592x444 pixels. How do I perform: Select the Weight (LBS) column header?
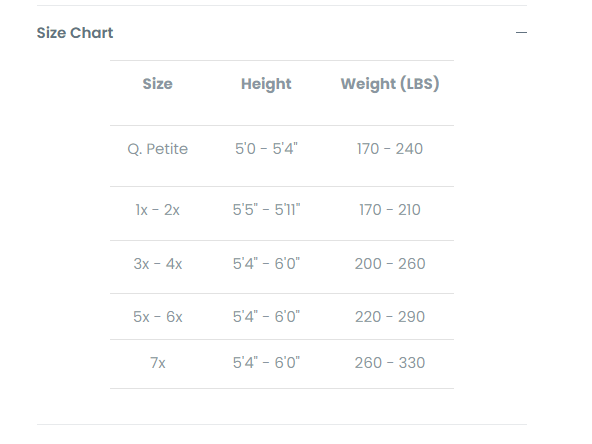pos(390,84)
